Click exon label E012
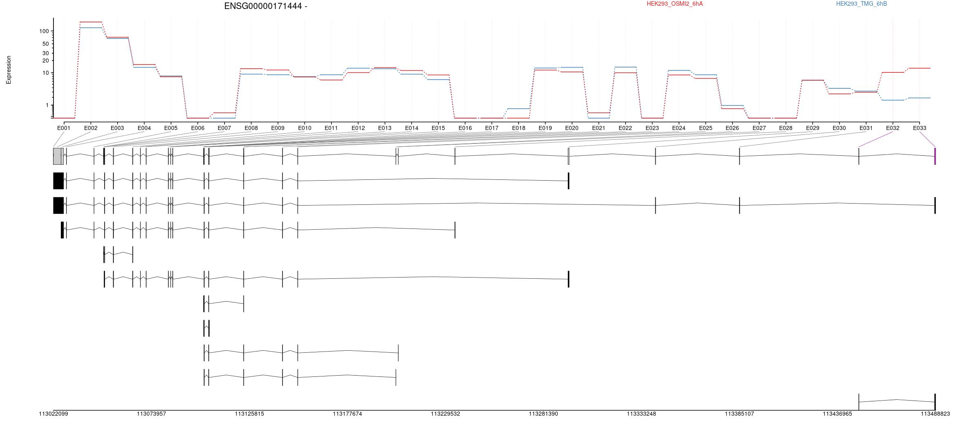This screenshot has height=421, width=980. pyautogui.click(x=358, y=128)
